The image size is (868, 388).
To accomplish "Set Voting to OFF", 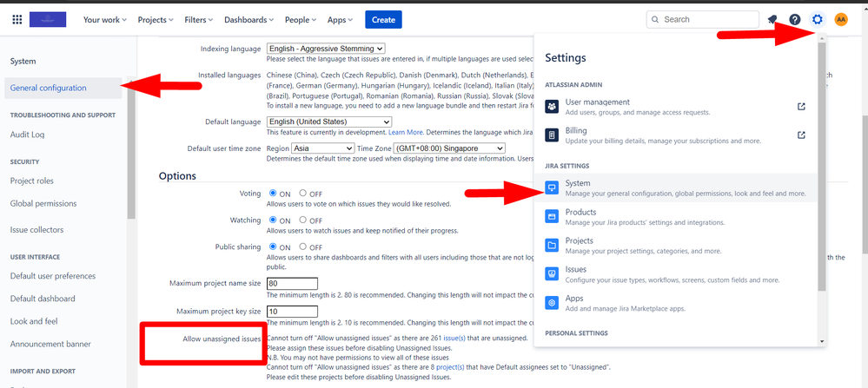I will [x=303, y=194].
